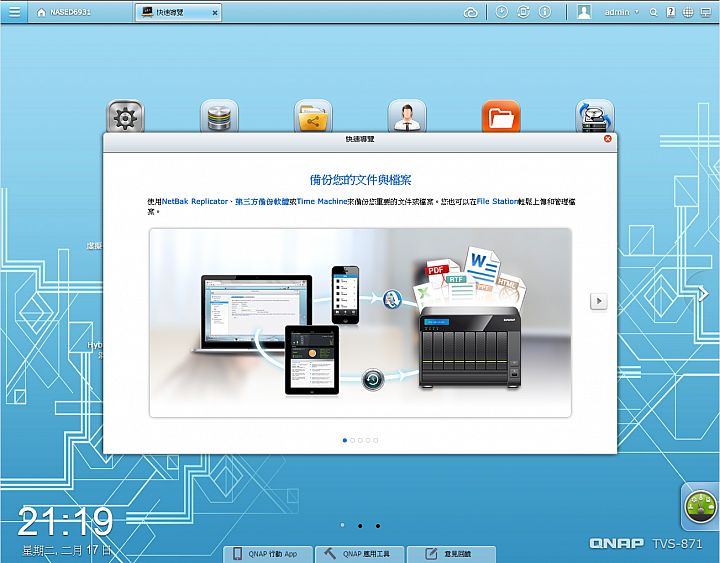Switch to second desktop page dot
The height and width of the screenshot is (563, 720).
point(360,526)
